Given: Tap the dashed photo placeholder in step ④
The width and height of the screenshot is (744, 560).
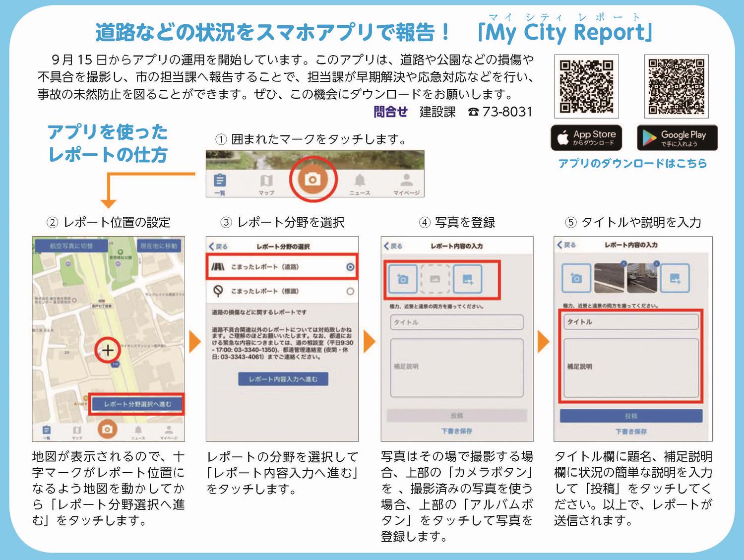Looking at the screenshot, I should (435, 279).
